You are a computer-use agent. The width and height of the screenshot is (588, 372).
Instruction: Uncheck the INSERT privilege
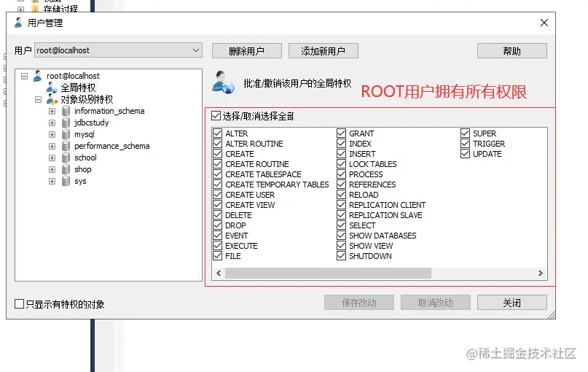point(341,154)
